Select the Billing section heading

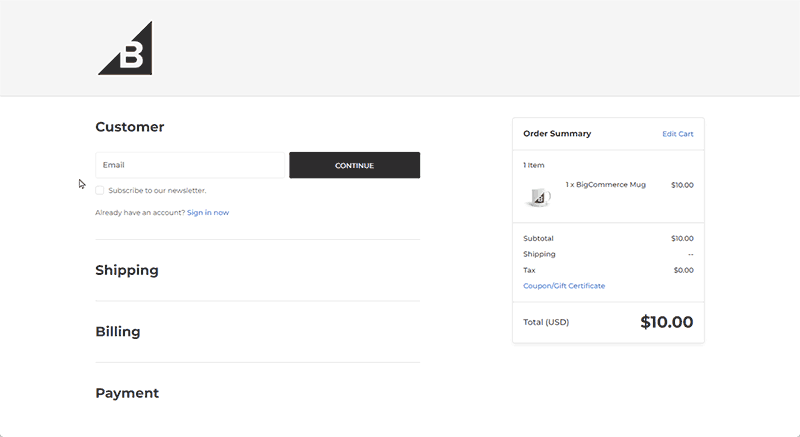tap(118, 331)
